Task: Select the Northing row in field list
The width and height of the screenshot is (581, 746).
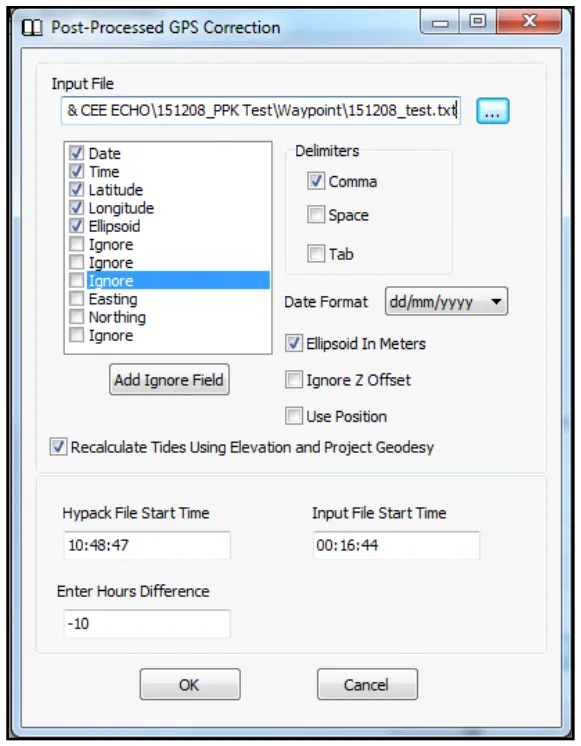Action: [117, 317]
